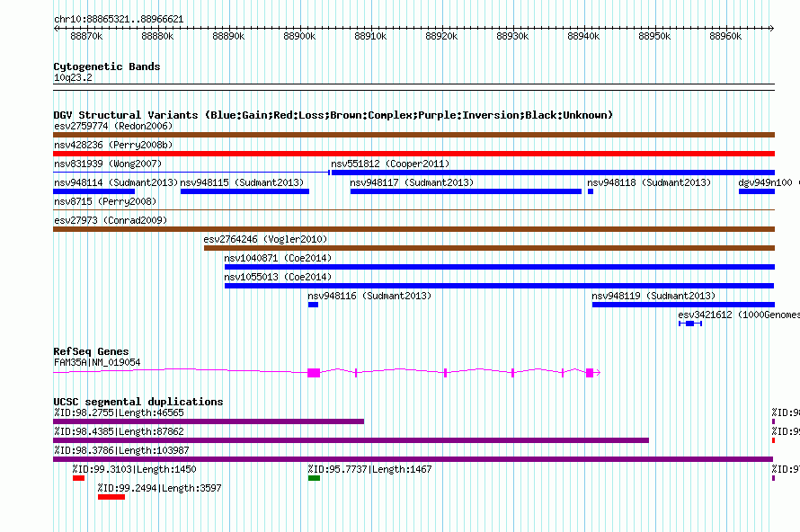
Task: Click the last FAM35A exon with arrow
Action: coord(593,373)
